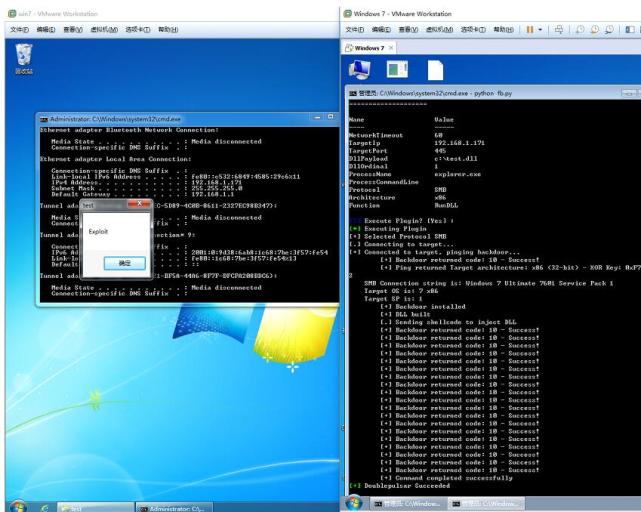The image size is (641, 512).
Task: Click the Exploit message text in test dialog
Action: tap(98, 231)
